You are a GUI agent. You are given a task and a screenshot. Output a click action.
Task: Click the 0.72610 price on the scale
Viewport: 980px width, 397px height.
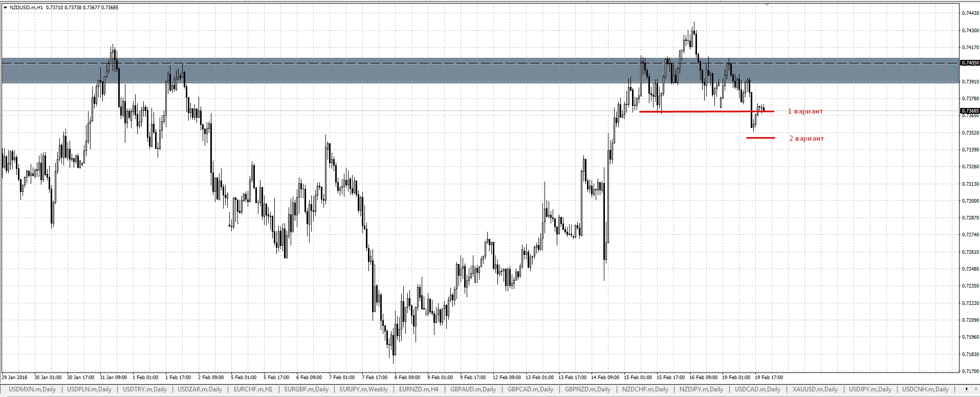(969, 252)
